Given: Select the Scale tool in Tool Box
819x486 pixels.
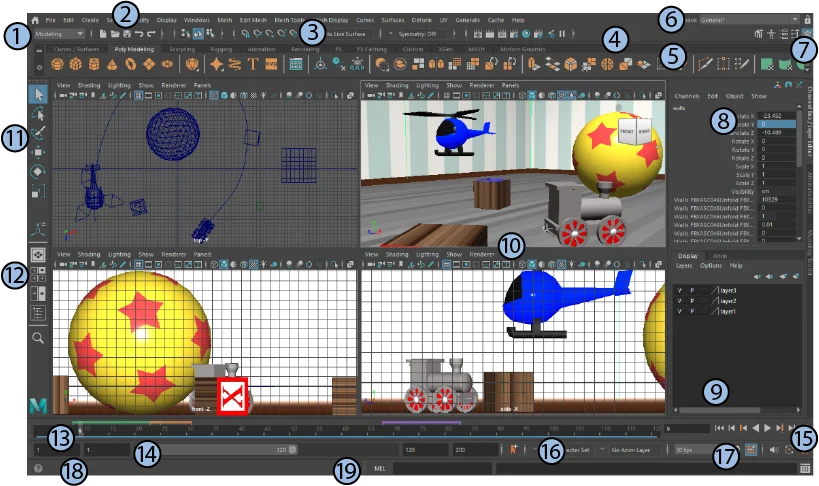Looking at the screenshot, I should pyautogui.click(x=38, y=191).
